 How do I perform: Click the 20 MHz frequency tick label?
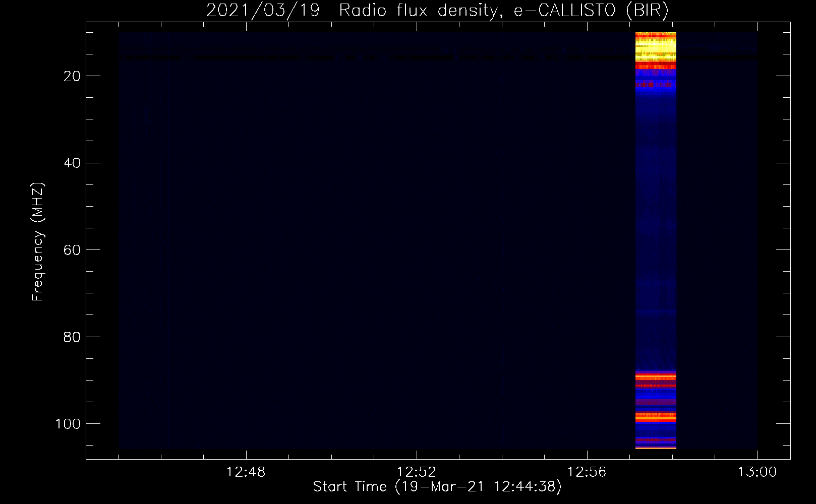[72, 76]
